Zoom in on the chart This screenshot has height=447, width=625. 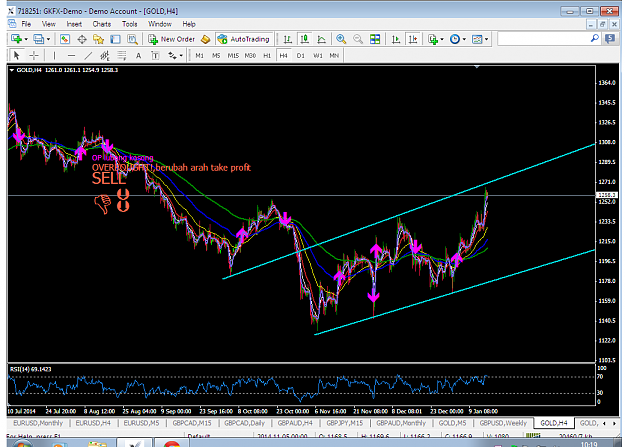[x=341, y=39]
